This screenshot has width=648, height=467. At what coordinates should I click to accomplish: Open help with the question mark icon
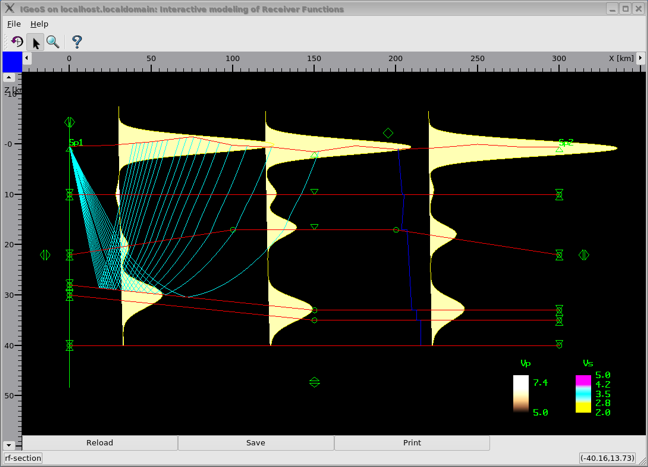[77, 41]
